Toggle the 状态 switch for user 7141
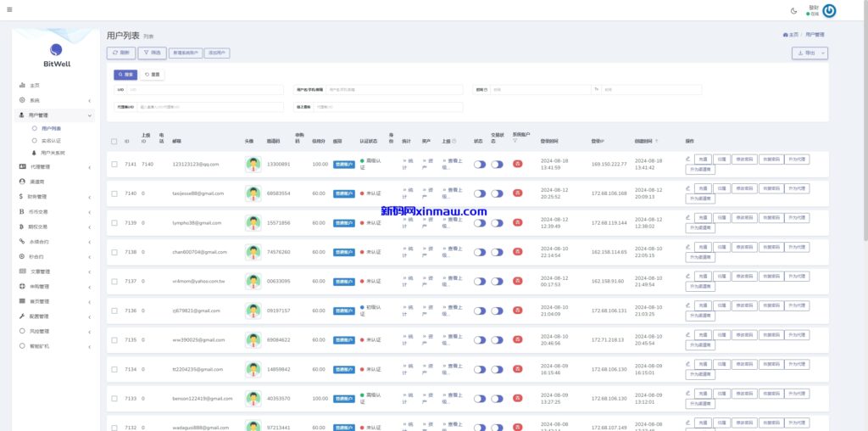The image size is (868, 431). click(x=480, y=165)
